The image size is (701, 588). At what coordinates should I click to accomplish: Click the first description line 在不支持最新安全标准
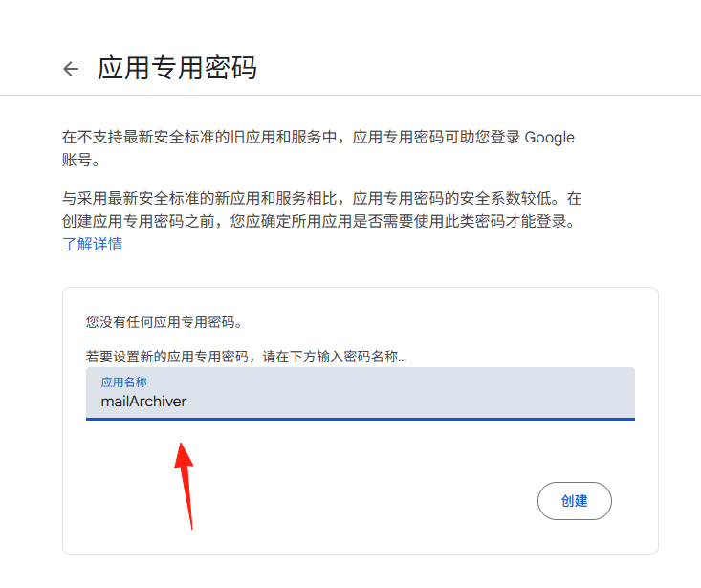[318, 137]
